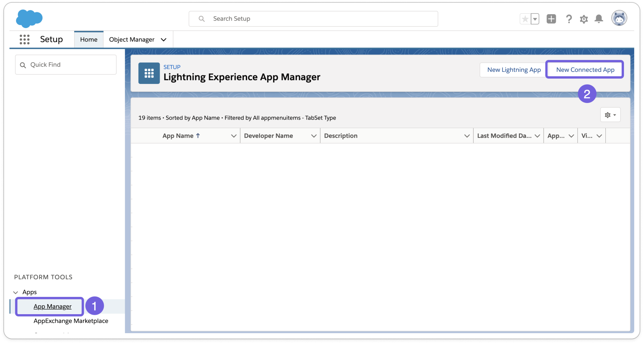Click the SETUP breadcrumb label
Image resolution: width=644 pixels, height=344 pixels.
point(172,67)
